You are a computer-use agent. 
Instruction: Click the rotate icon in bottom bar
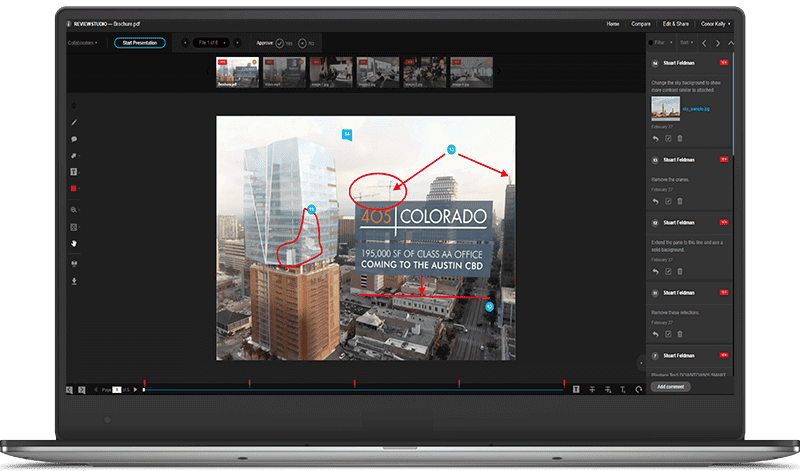638,389
